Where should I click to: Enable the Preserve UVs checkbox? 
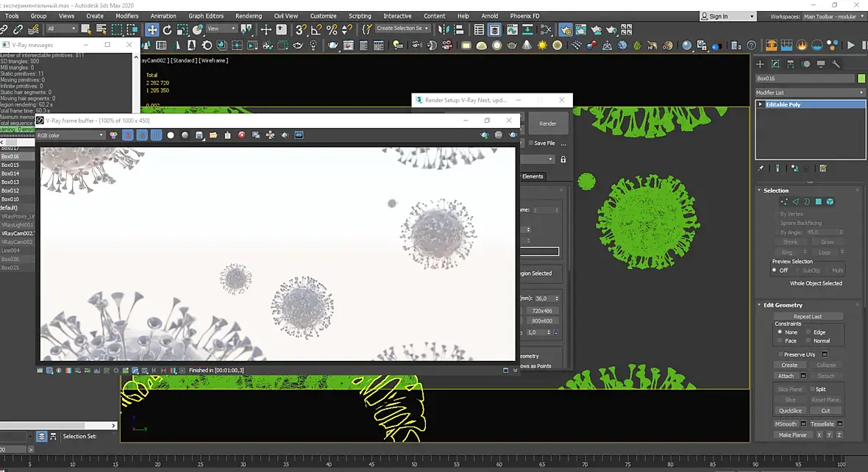pos(780,354)
